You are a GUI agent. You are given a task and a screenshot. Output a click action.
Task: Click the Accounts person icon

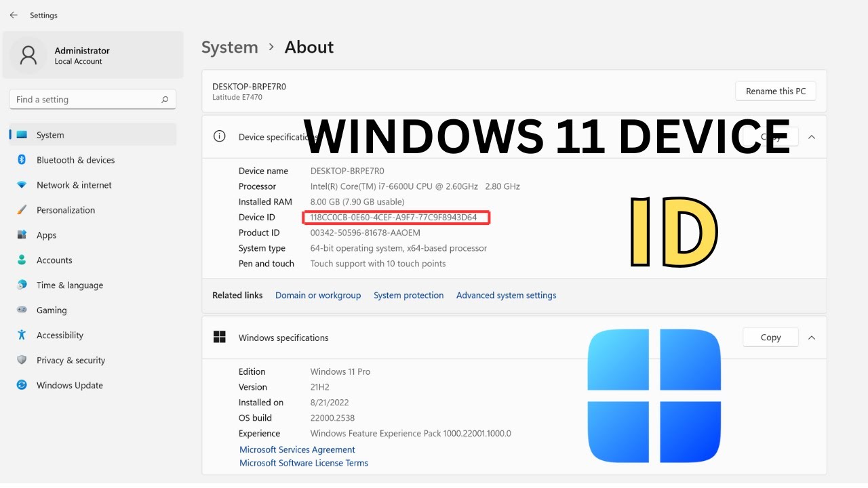coord(22,260)
